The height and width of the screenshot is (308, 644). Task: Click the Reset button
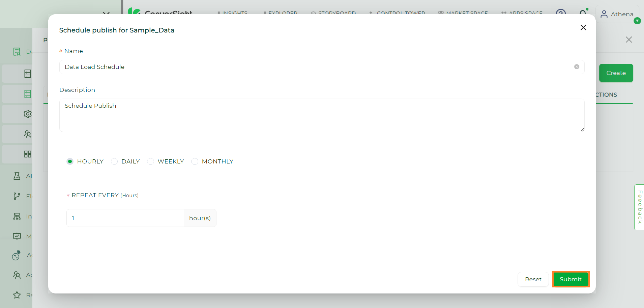point(533,279)
